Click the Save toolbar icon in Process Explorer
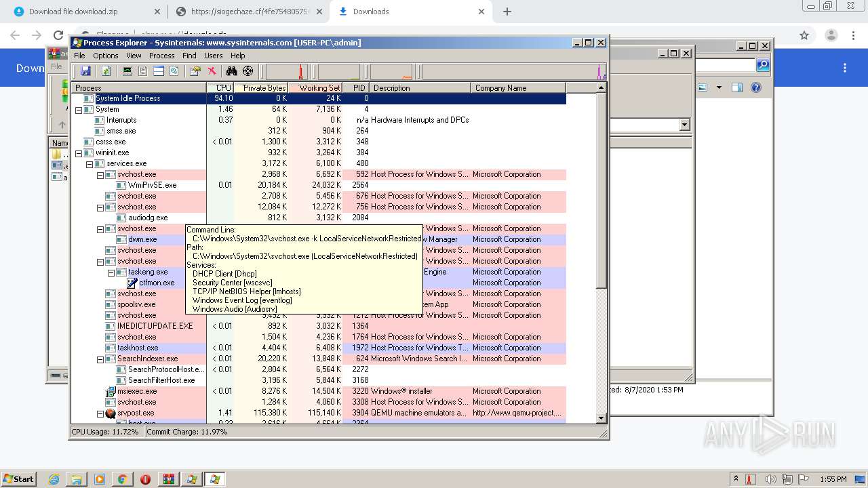The image size is (868, 488). 85,71
